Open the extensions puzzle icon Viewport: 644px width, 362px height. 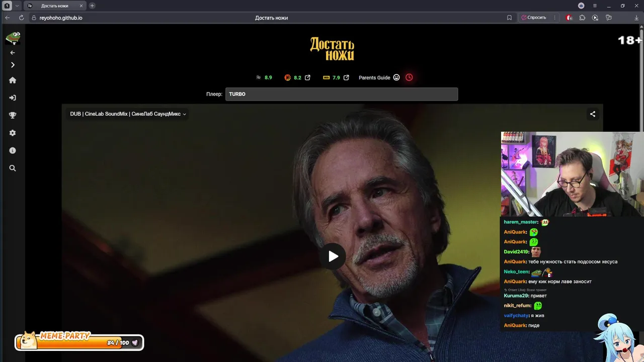582,18
